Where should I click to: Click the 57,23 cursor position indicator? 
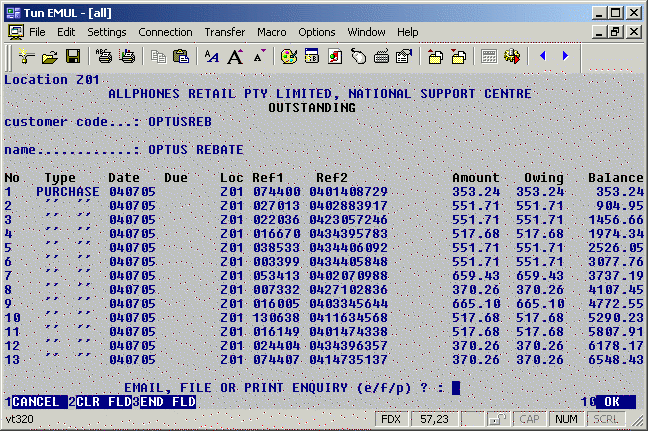click(434, 419)
